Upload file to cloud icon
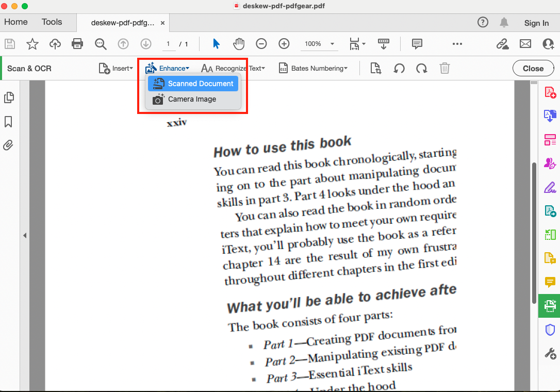The height and width of the screenshot is (392, 560). point(55,44)
